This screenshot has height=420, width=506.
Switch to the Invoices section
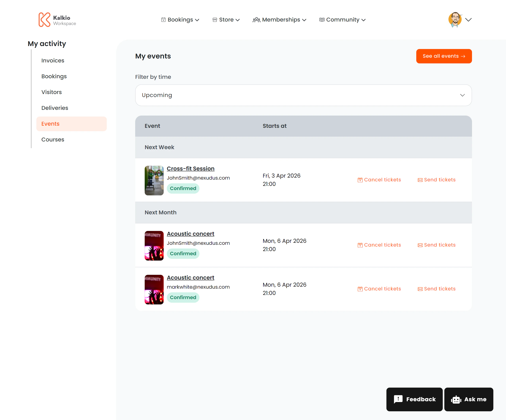point(53,60)
